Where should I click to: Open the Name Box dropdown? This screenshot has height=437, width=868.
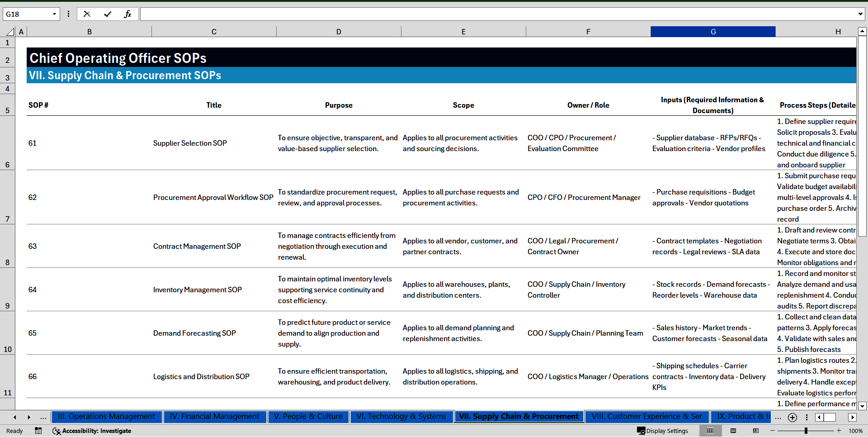point(54,14)
